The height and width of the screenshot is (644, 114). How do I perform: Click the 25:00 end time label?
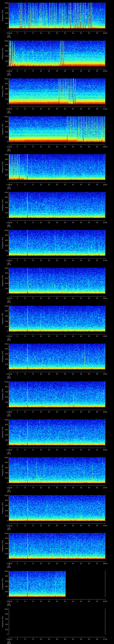pos(105,33)
